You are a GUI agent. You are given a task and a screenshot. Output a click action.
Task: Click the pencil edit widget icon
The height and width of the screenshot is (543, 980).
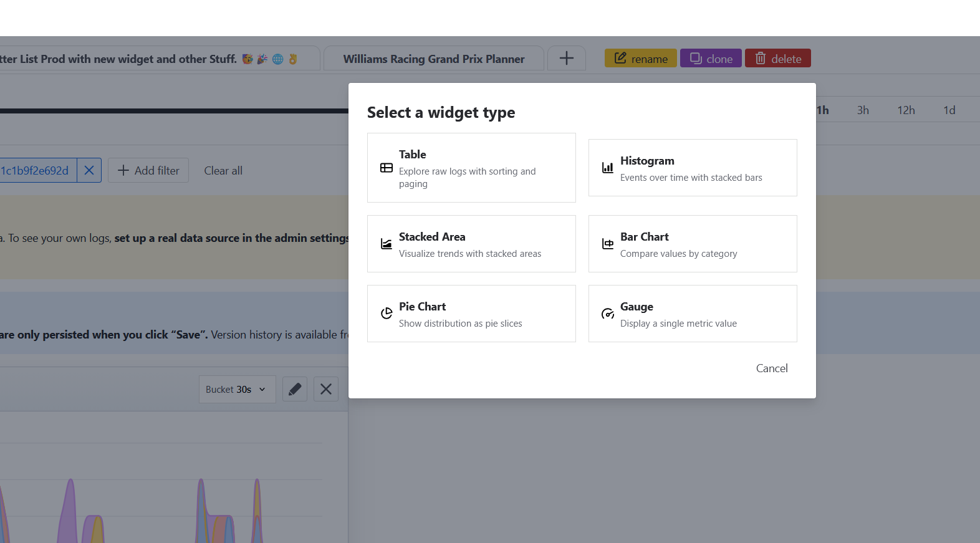295,389
